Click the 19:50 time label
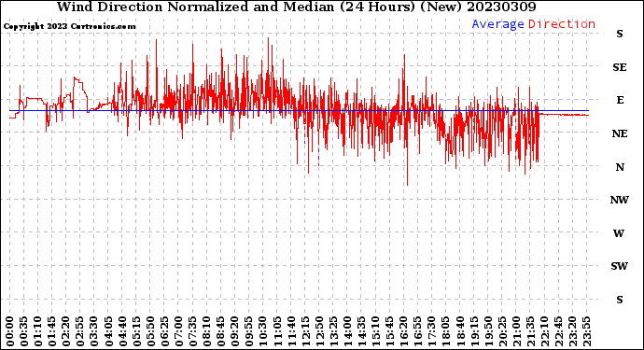Screen dimensions: 644x350 [x=488, y=332]
